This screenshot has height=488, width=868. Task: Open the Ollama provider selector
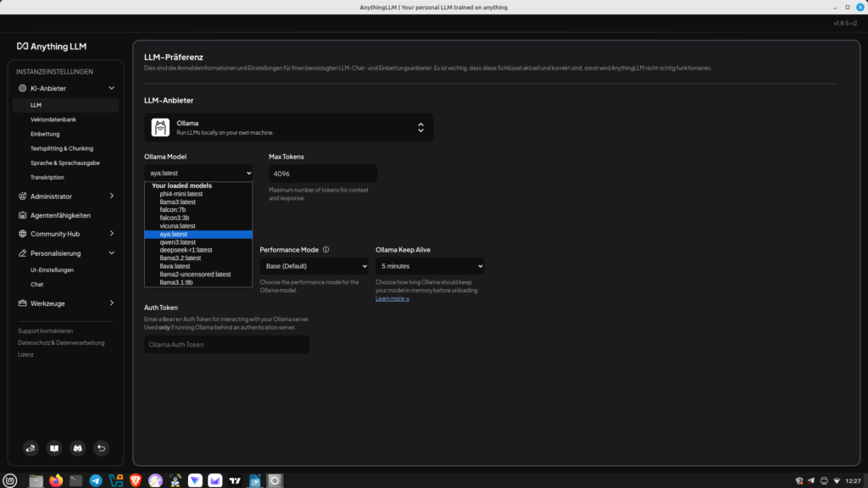(x=289, y=128)
